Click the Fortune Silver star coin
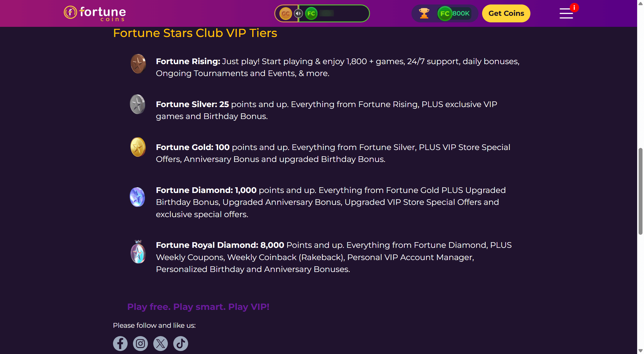Screen dimensions: 644x354 (x=137, y=104)
